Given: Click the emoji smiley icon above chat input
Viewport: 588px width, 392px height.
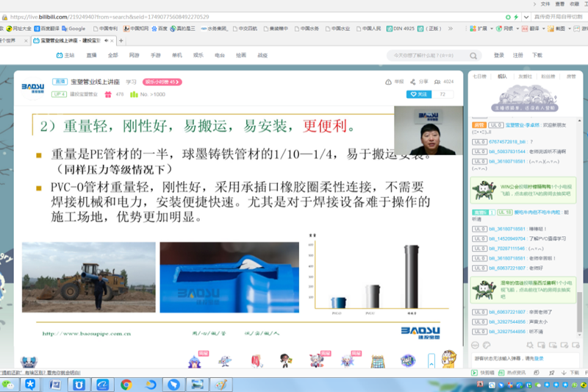Looking at the screenshot, I should click(475, 345).
